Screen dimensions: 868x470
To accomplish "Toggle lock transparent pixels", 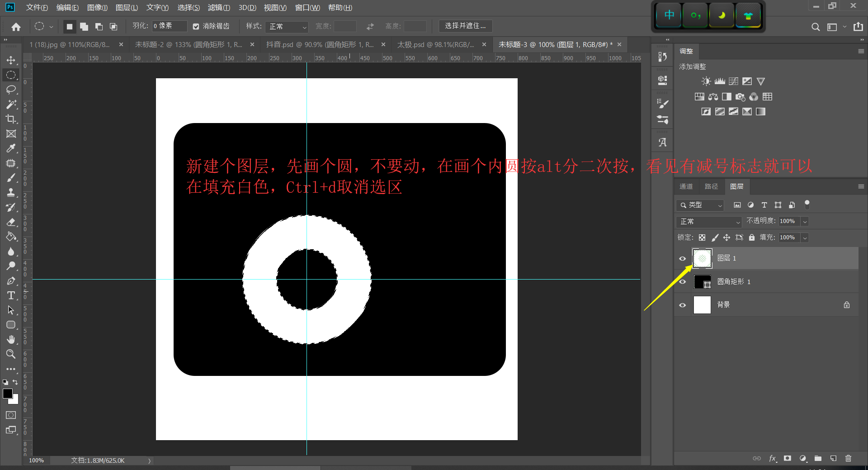I will tap(702, 237).
